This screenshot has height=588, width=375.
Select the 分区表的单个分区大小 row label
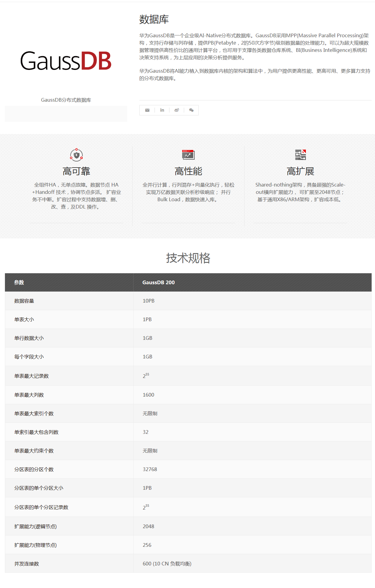[39, 488]
